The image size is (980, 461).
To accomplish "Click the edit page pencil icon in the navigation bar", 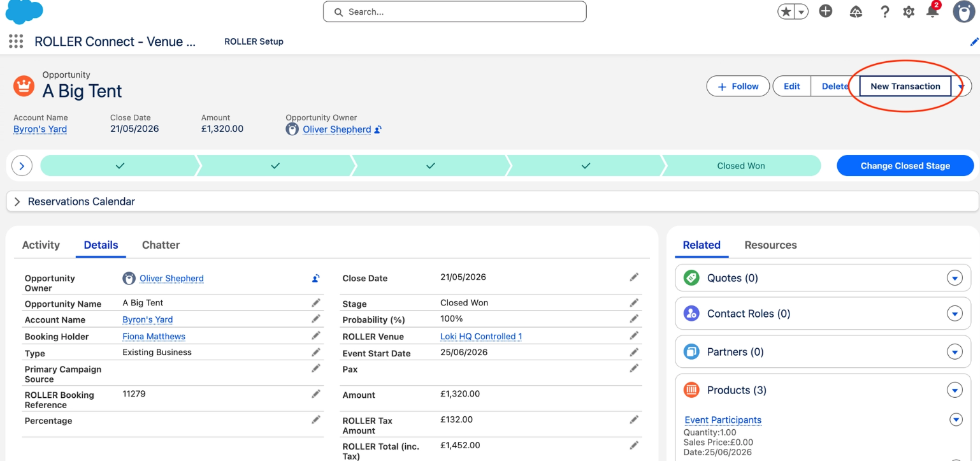I will pyautogui.click(x=974, y=42).
